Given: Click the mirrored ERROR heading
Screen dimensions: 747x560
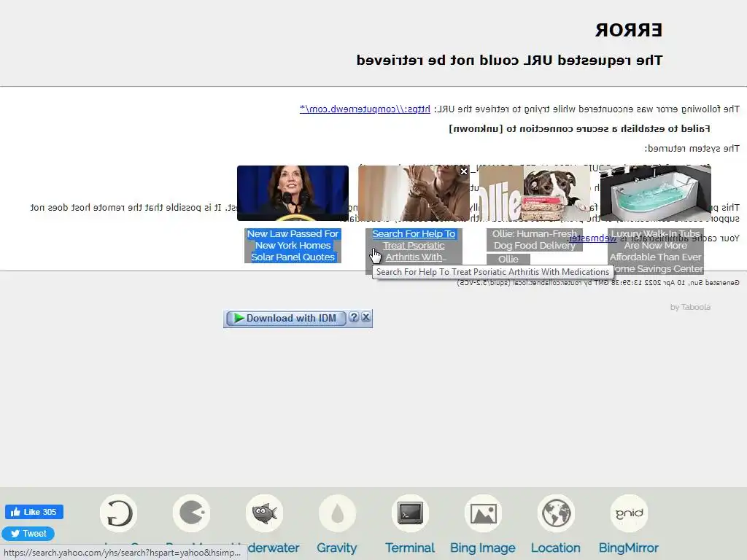Looking at the screenshot, I should (629, 31).
